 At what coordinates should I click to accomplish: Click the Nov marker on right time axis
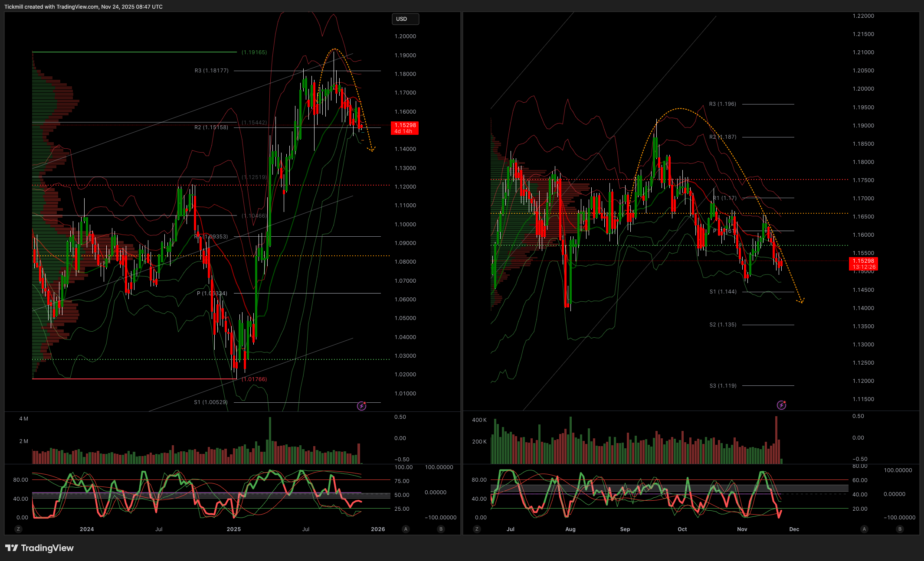742,529
